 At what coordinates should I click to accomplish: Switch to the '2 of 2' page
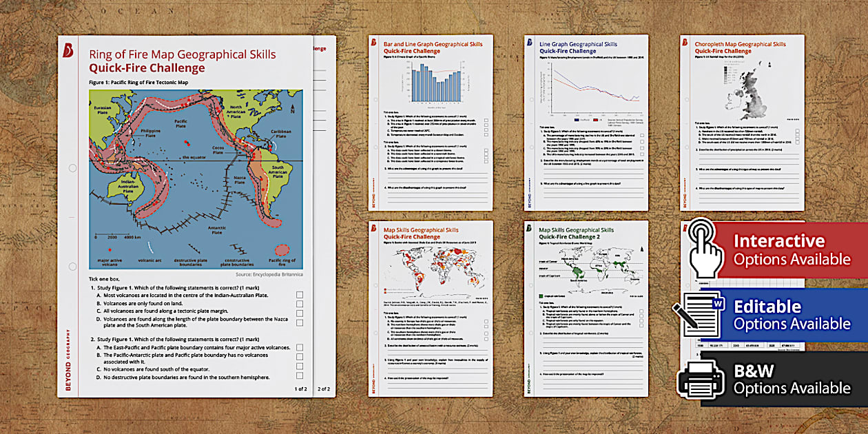324,389
